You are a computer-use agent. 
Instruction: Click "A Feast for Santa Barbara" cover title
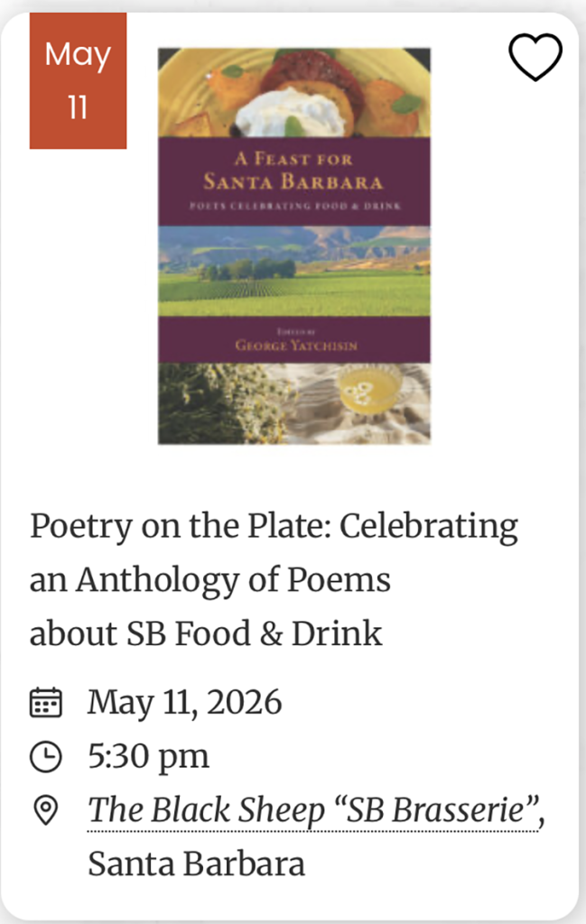click(294, 169)
